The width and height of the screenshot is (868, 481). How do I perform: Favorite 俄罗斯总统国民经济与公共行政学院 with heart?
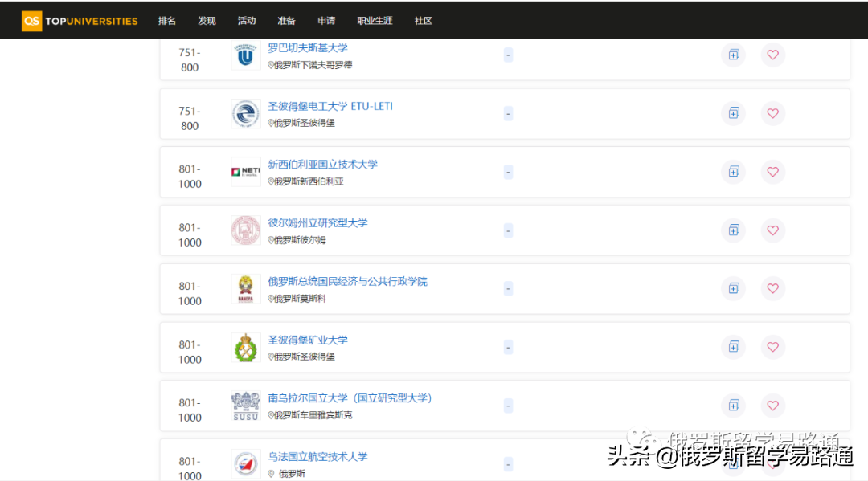coord(773,288)
